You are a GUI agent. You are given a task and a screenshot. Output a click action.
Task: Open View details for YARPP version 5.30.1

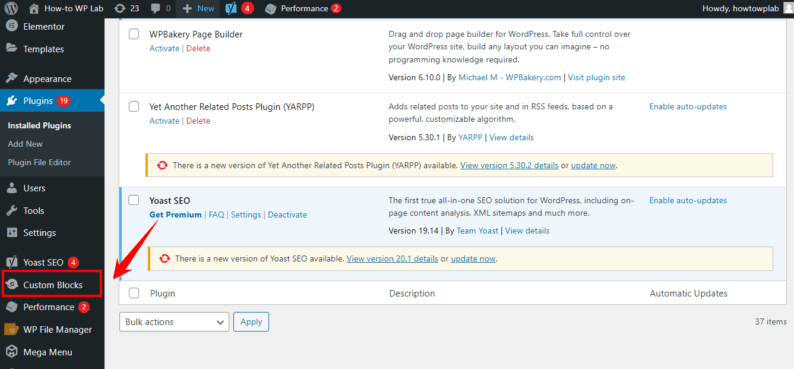(511, 137)
